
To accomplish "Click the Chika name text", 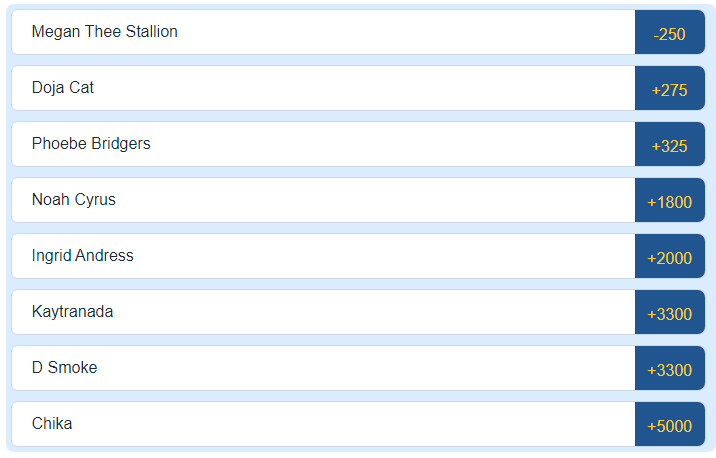I will (x=52, y=424).
